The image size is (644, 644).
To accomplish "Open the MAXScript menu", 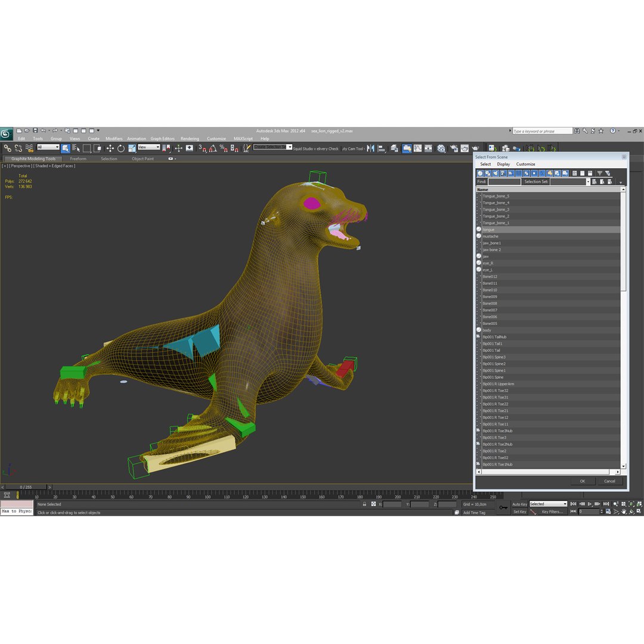I will pos(243,138).
